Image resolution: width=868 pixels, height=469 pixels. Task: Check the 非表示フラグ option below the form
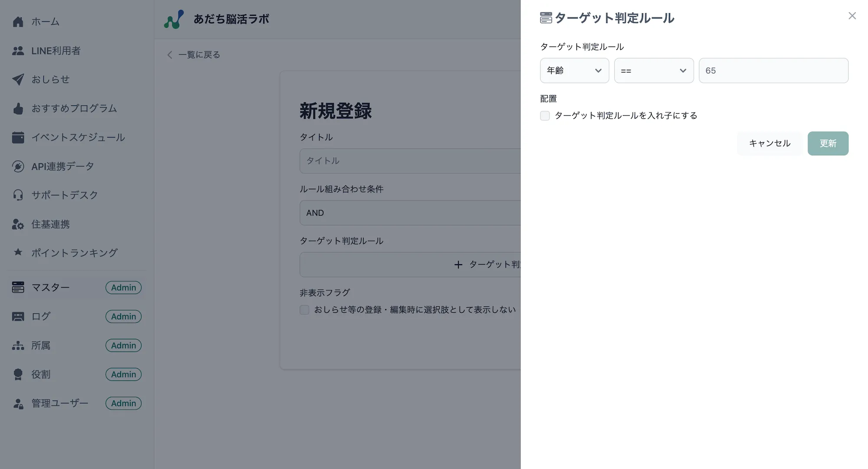pos(304,310)
